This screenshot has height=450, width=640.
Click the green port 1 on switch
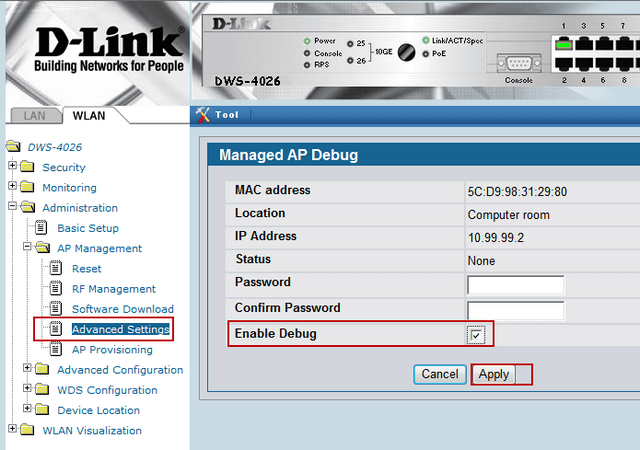coord(567,43)
